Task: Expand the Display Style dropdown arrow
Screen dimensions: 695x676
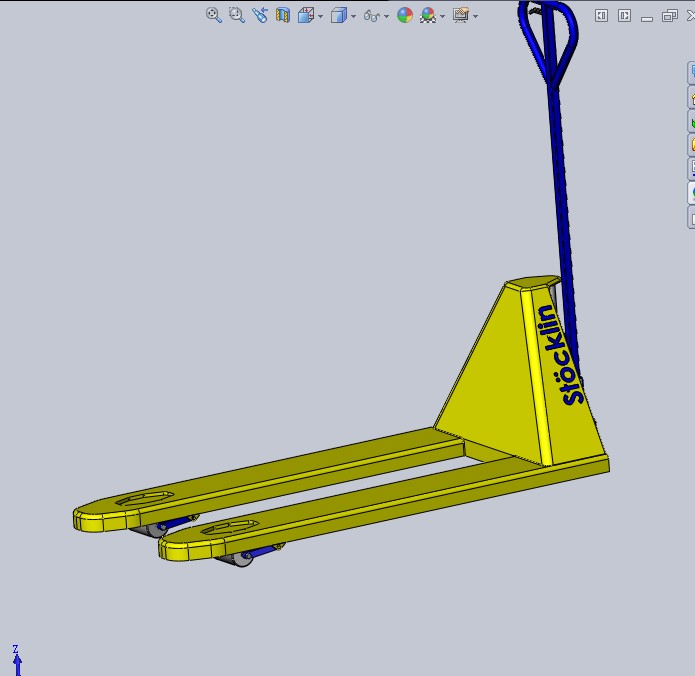Action: coord(353,16)
